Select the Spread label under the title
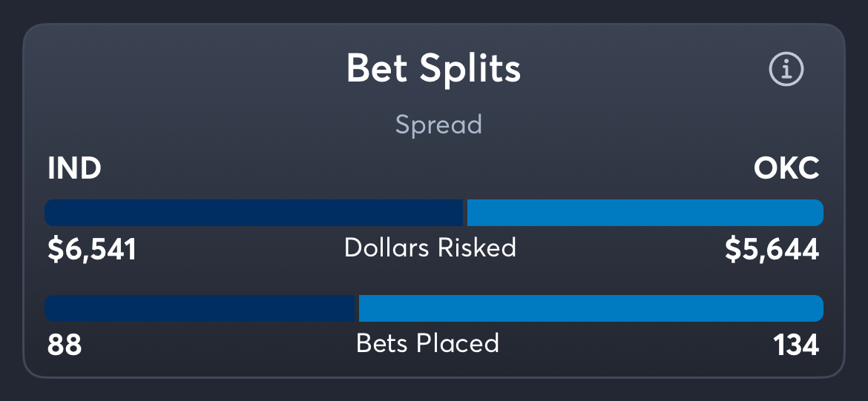868x401 pixels. point(438,124)
